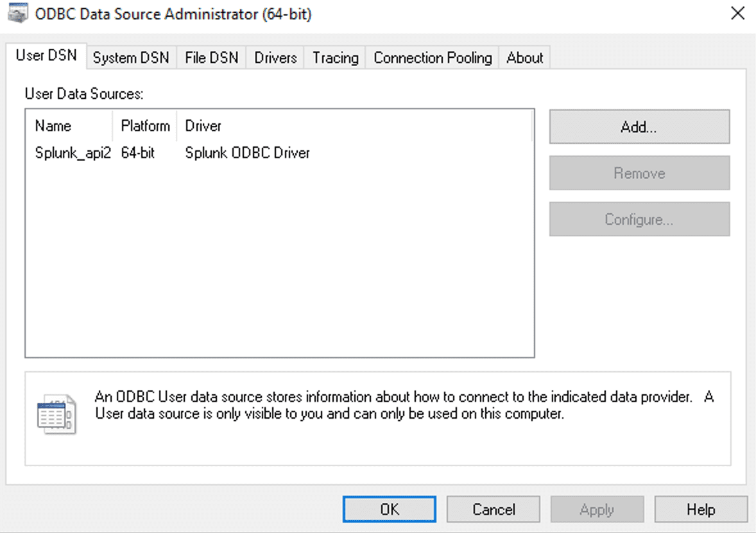756x533 pixels.
Task: Close the ODBC Data Source Administrator window
Action: click(737, 13)
